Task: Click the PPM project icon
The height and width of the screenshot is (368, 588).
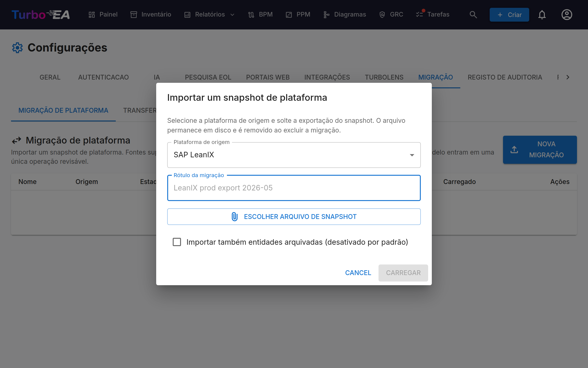Action: (289, 15)
